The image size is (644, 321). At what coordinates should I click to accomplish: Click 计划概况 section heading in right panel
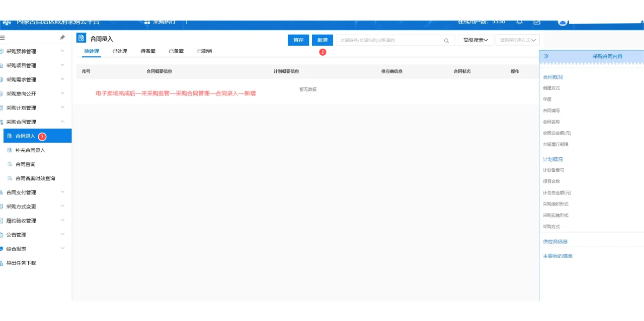coord(553,159)
